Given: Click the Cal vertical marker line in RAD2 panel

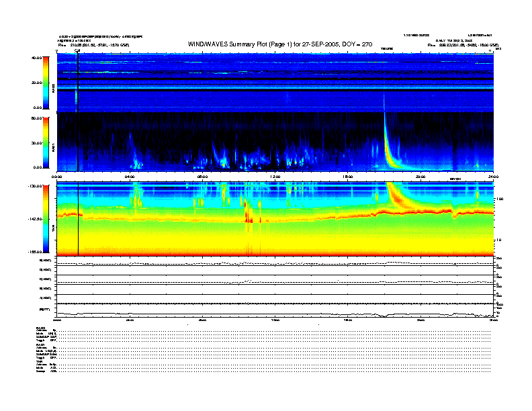Looking at the screenshot, I should tap(78, 83).
